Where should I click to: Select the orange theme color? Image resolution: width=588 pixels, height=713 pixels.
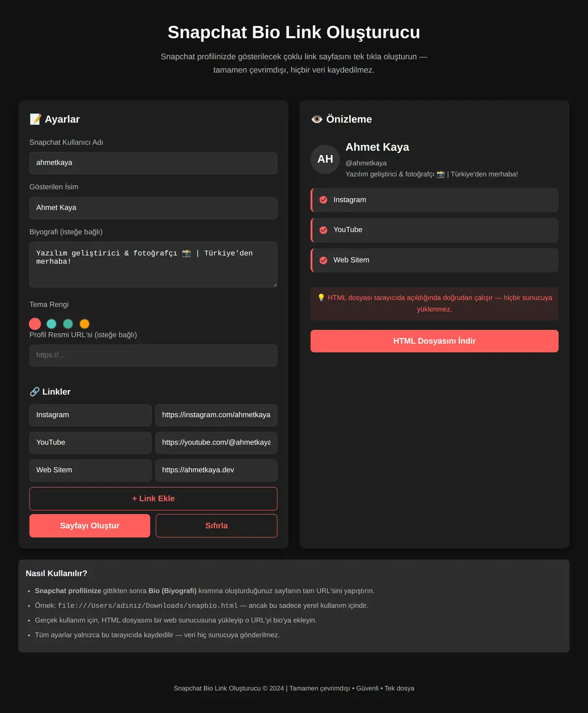(x=85, y=324)
